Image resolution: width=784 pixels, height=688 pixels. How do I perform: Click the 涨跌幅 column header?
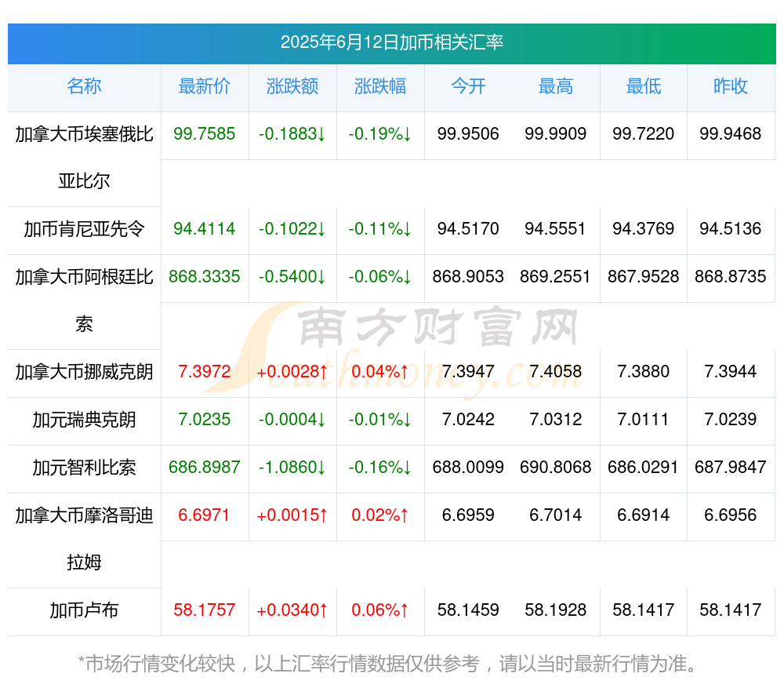tap(380, 86)
